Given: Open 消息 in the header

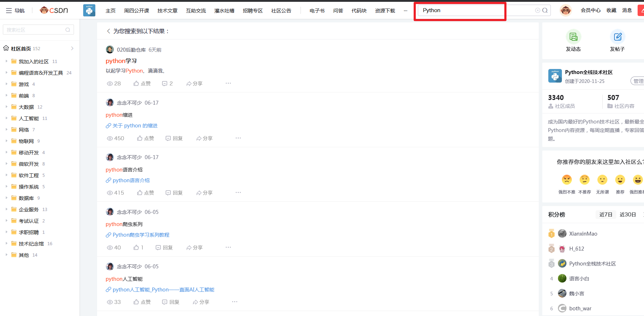Looking at the screenshot, I should [x=627, y=10].
